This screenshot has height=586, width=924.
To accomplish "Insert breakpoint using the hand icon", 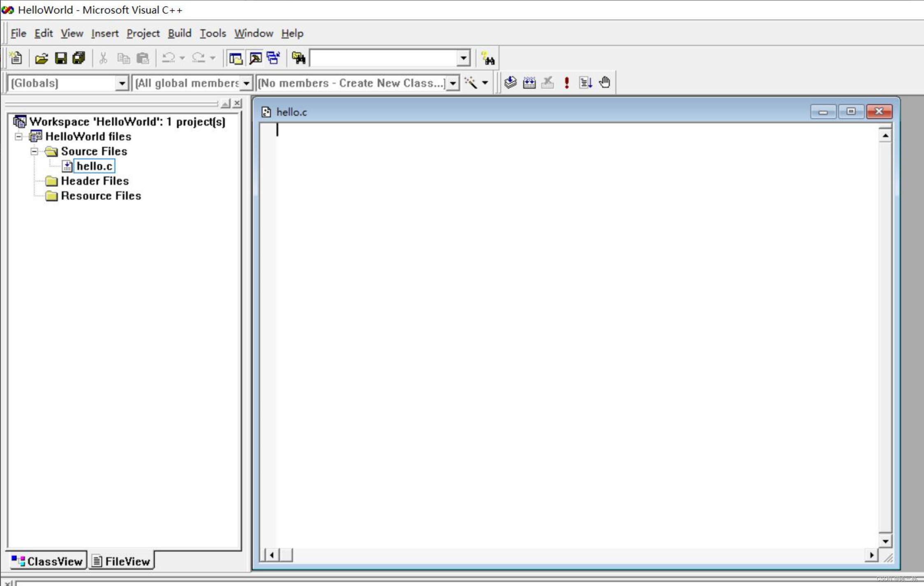I will [604, 83].
